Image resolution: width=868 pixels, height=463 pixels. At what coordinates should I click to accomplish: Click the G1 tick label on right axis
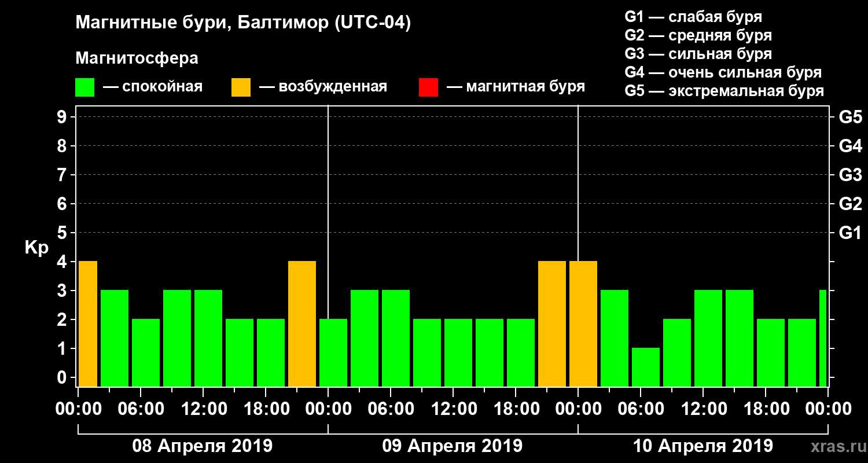(851, 233)
